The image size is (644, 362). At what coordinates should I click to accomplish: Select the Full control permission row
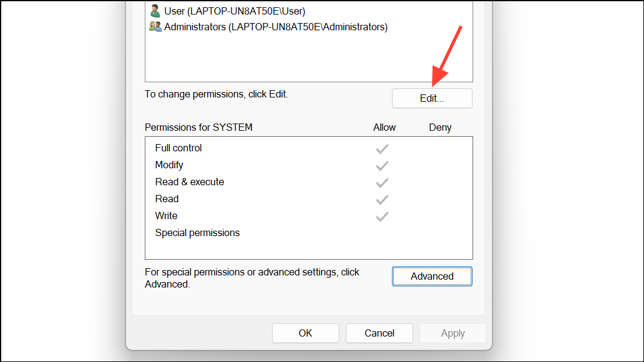click(309, 148)
